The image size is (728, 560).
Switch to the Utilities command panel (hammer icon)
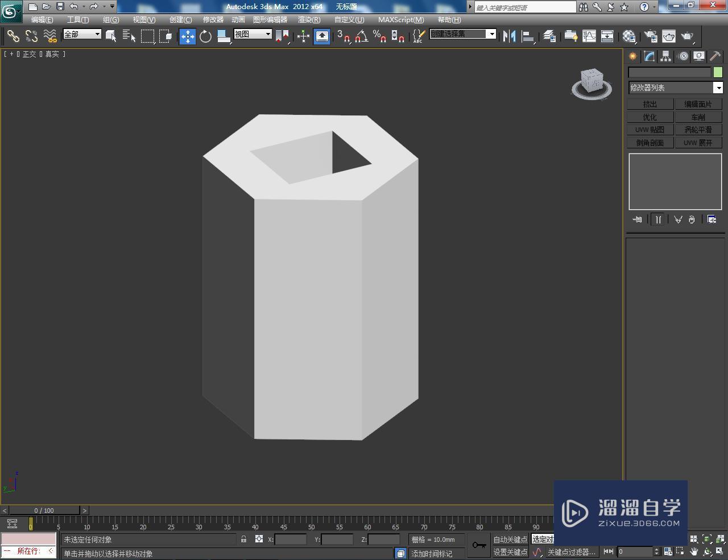tap(714, 56)
